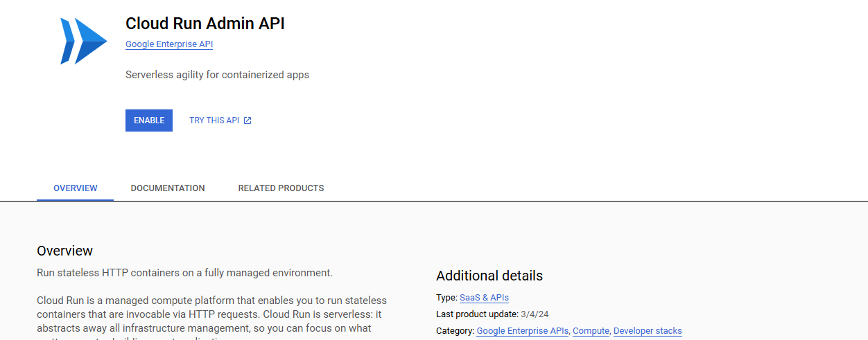Screen dimensions: 868x340
Task: Click the last product update date 3/4/24
Action: (x=535, y=314)
